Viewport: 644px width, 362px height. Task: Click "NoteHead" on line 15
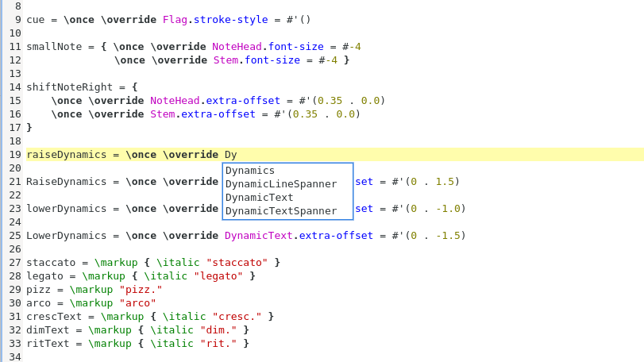tap(175, 101)
